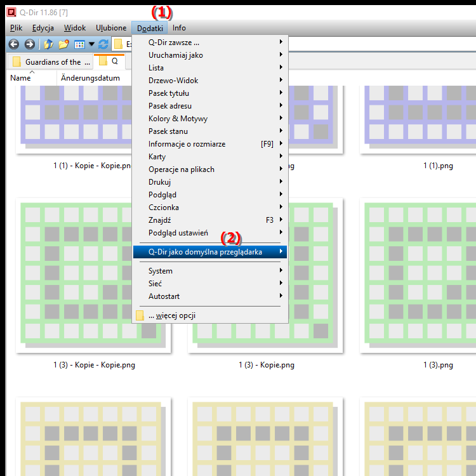Expand 'Pasek stanu' submenu
The width and height of the screenshot is (476, 476).
pyautogui.click(x=210, y=131)
